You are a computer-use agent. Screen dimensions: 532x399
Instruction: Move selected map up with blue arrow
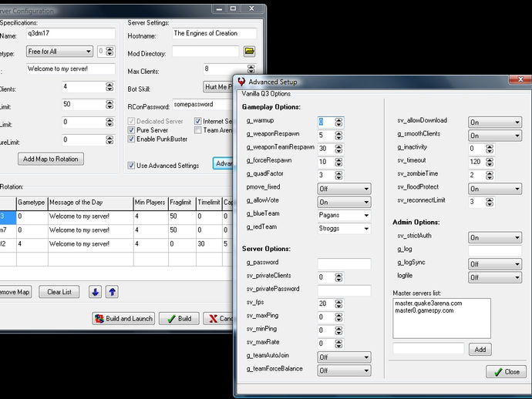pyautogui.click(x=113, y=292)
